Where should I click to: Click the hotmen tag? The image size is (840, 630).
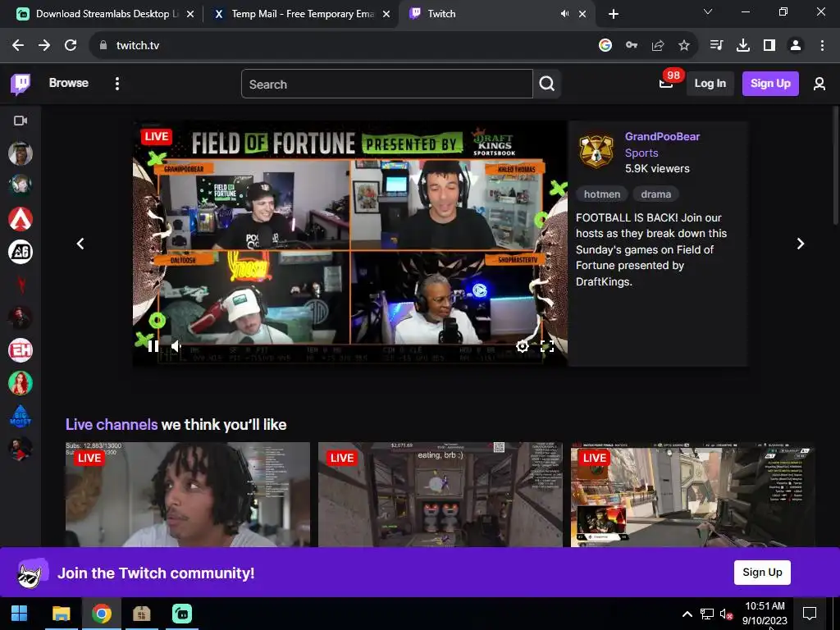(601, 194)
